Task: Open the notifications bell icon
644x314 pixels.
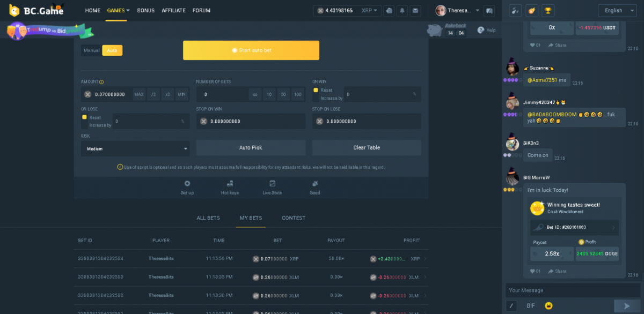Action: [402, 10]
